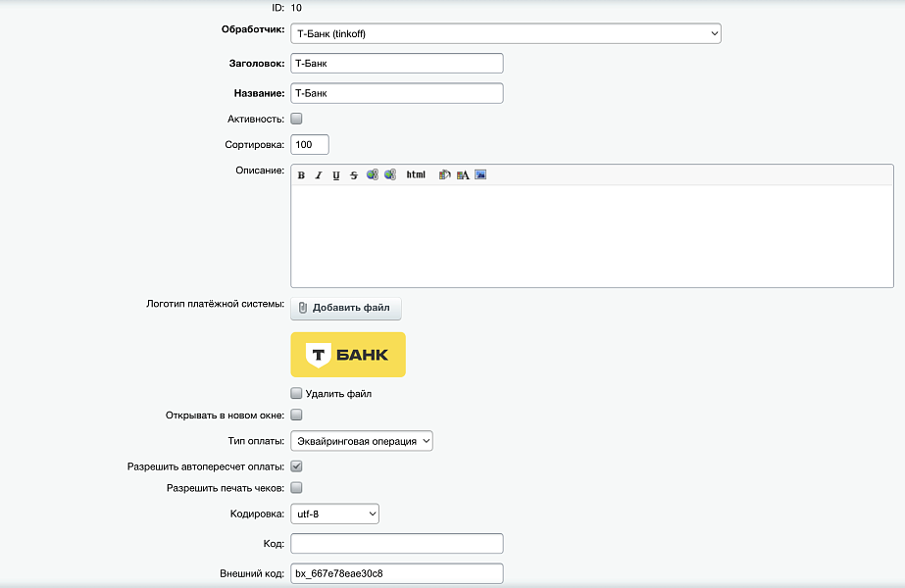This screenshot has height=588, width=905.
Task: Focus the Заголовок text field
Action: tap(397, 63)
